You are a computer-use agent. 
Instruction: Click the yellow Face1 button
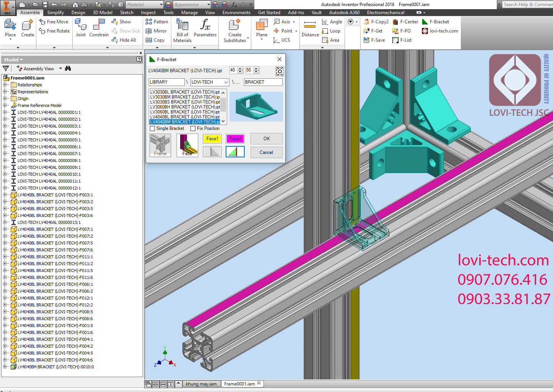click(212, 139)
